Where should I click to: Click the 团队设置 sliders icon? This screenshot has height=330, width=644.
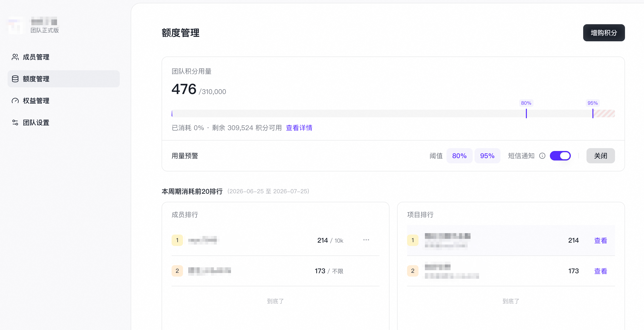15,123
